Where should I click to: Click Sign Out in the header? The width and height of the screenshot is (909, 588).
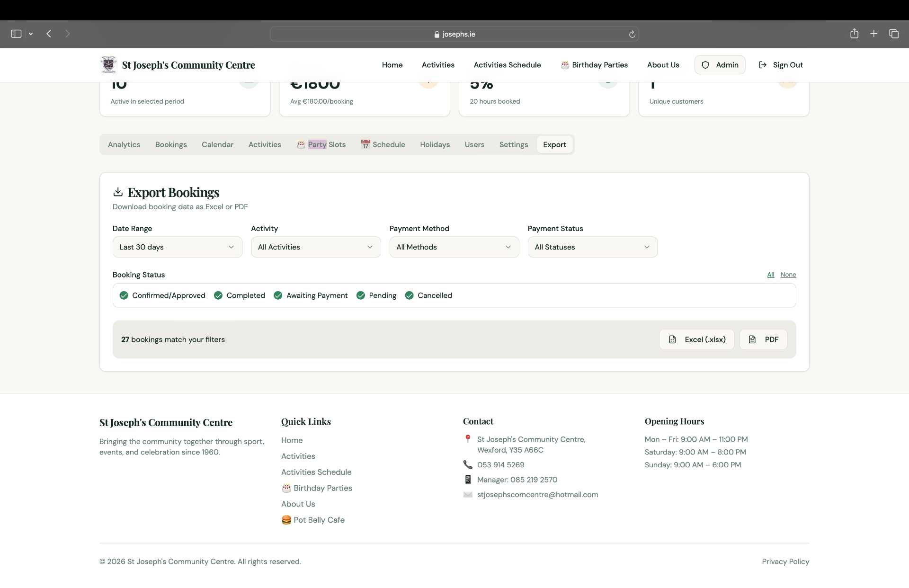(x=781, y=65)
